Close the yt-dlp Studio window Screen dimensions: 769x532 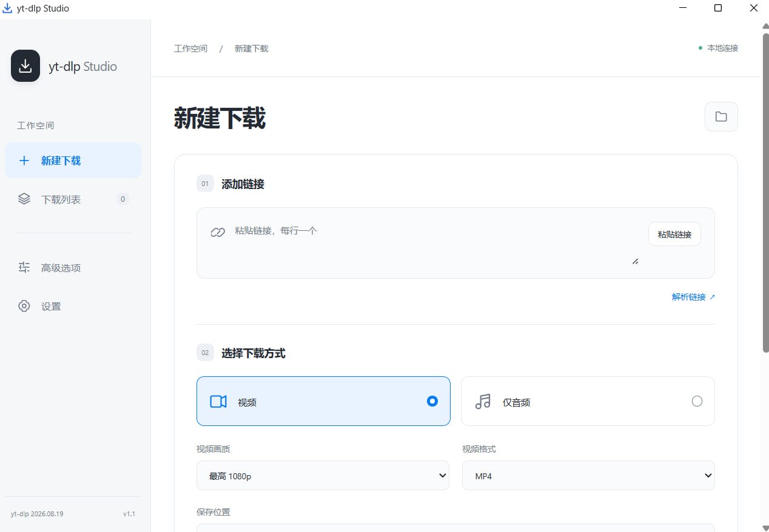click(753, 8)
